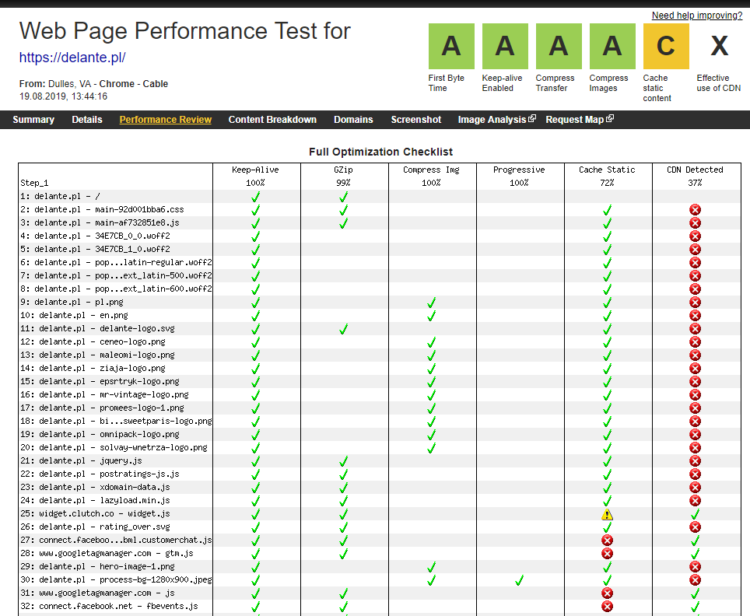Click the external link icon beside Request Map
This screenshot has height=616, width=750.
click(610, 119)
